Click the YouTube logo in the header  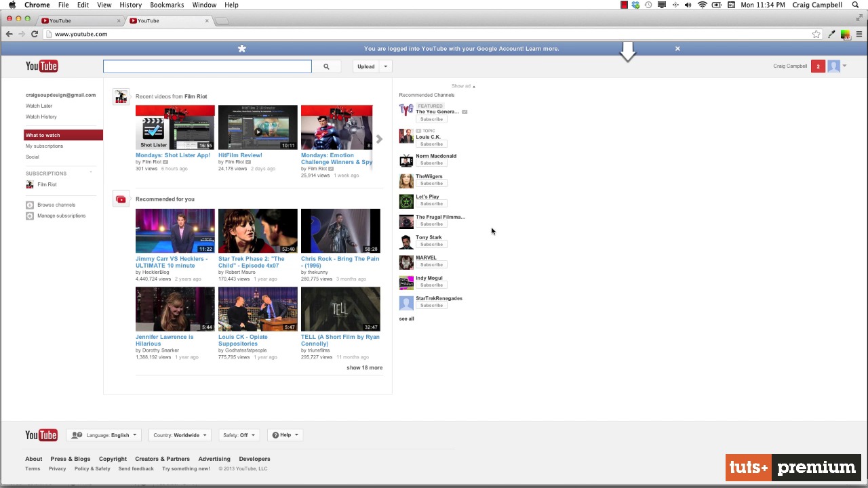click(41, 66)
